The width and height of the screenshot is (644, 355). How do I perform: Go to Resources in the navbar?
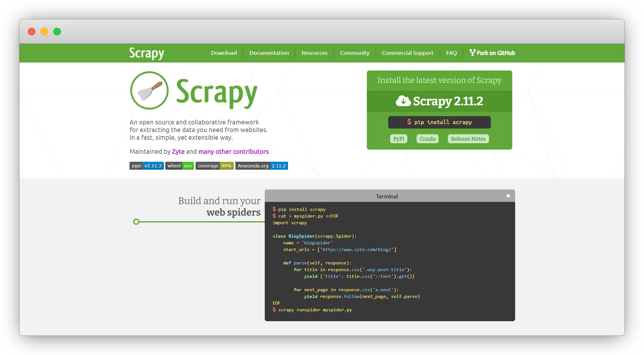point(315,53)
